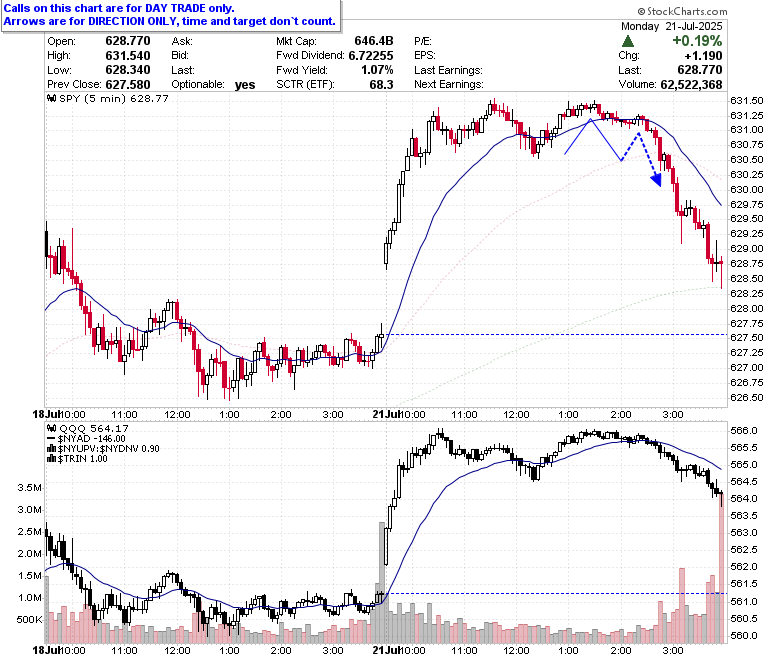Click the 627.50 dashed line price label

pos(746,337)
